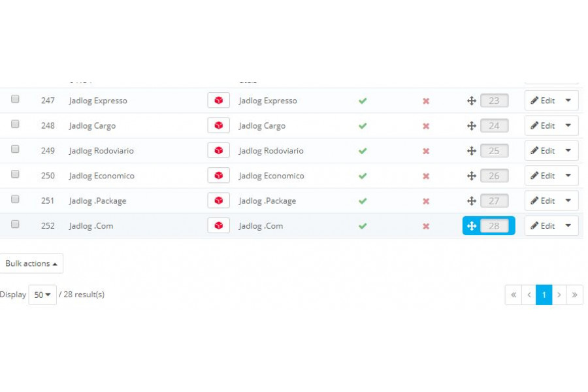Screen dimensions: 588x392
Task: Click the ID cell 250
Action: coord(48,176)
